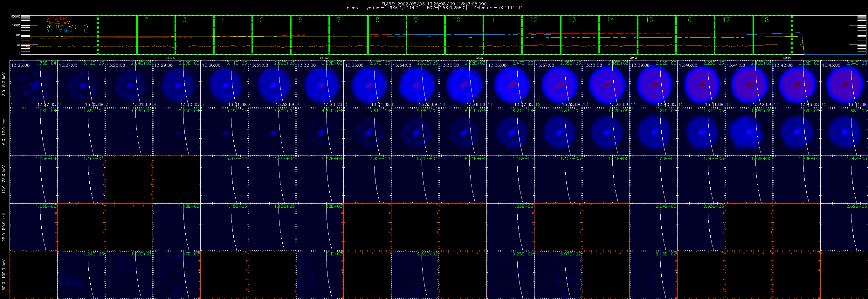The width and height of the screenshot is (868, 299).
Task: Open the 6.0-12.0 keV image with peak 1.46E+05
Action: click(x=749, y=132)
